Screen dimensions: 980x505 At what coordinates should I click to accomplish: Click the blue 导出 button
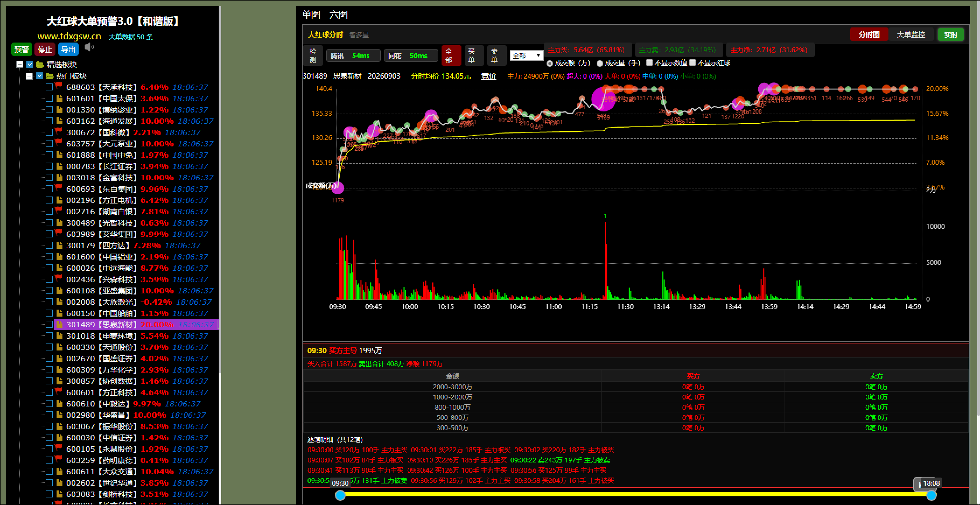[x=68, y=50]
